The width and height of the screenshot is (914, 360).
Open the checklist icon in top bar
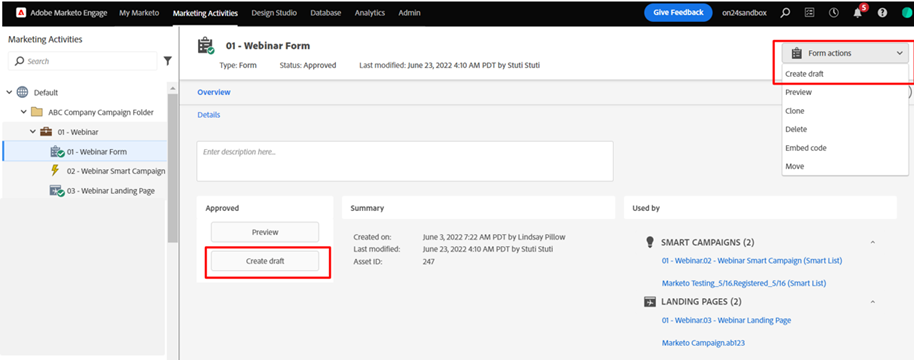pos(810,13)
